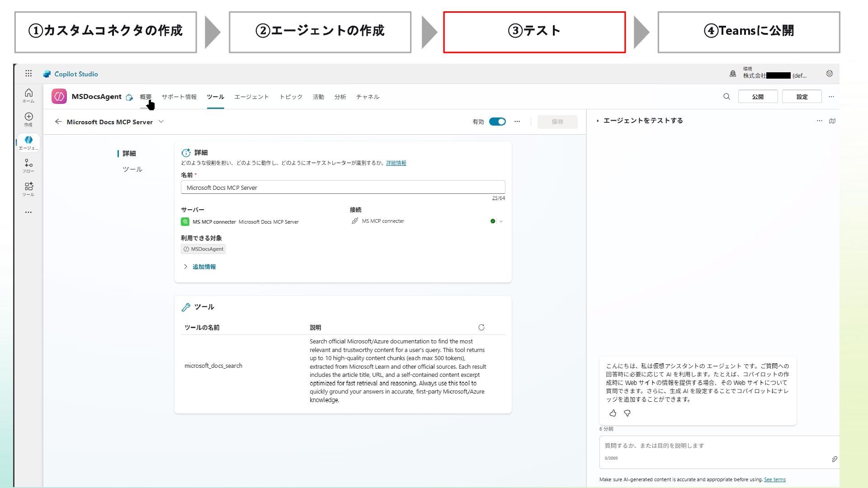Click the connection plug icon under 接続
Screen dimensions: 868x488
[355, 221]
